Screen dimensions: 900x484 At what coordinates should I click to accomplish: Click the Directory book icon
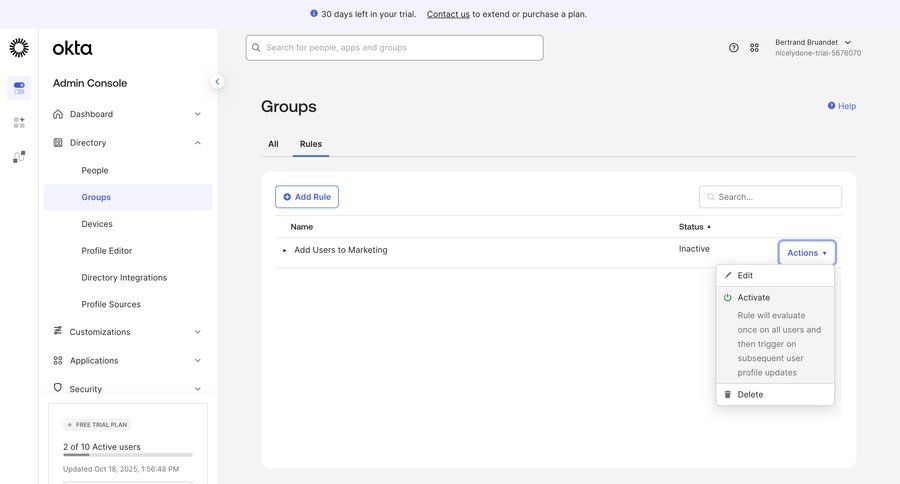tap(58, 142)
